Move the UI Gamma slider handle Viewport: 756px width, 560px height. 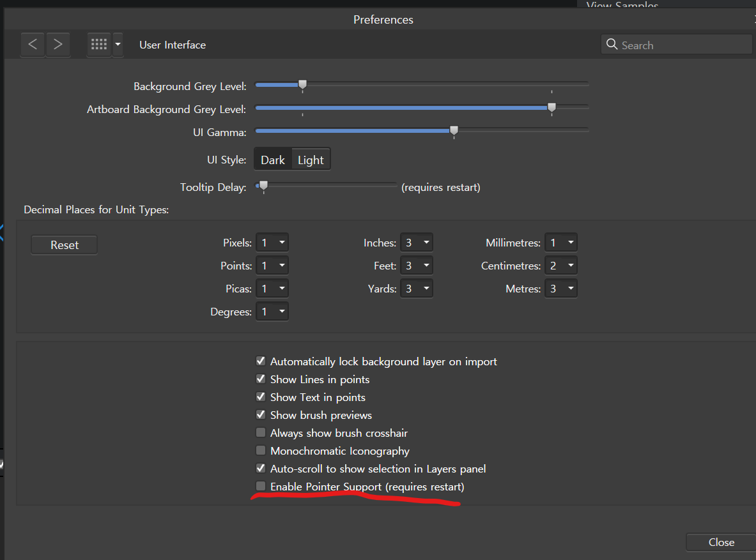tap(454, 130)
